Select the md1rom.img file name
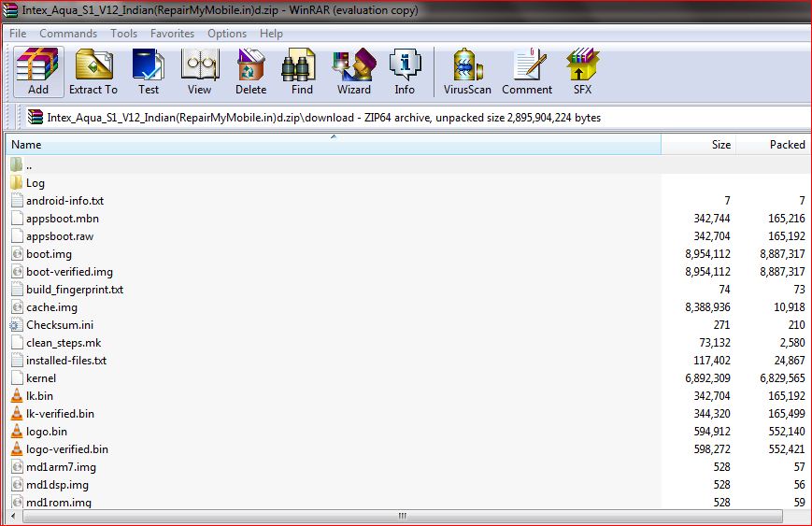812x526 pixels. (x=59, y=503)
